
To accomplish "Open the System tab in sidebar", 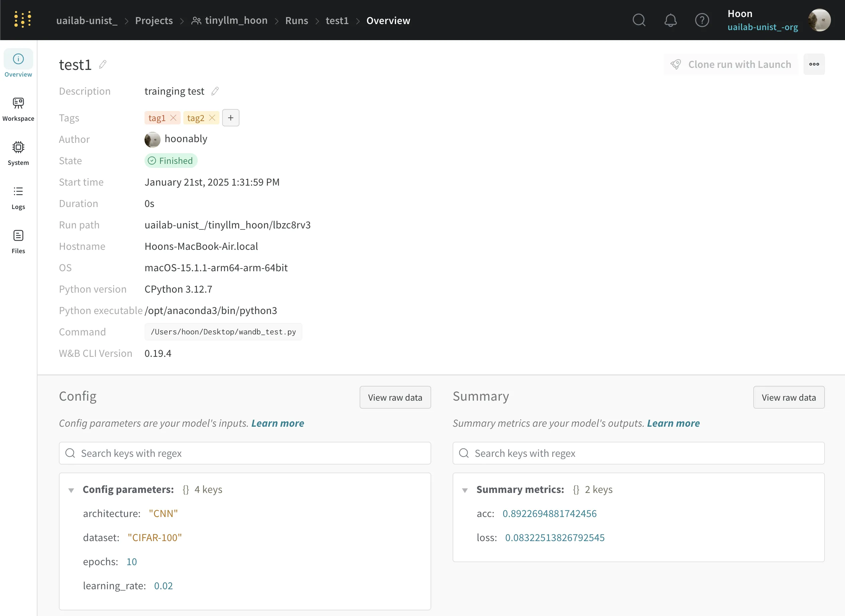I will tap(18, 153).
